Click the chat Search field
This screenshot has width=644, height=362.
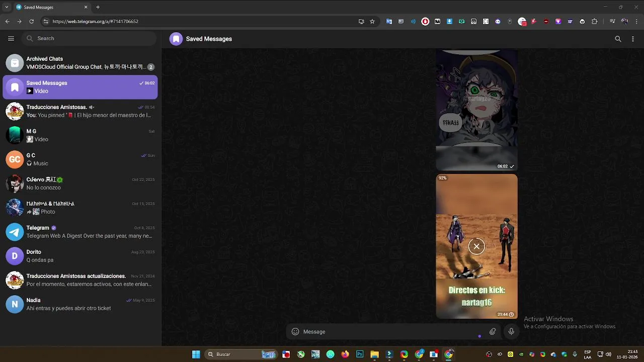(x=90, y=38)
